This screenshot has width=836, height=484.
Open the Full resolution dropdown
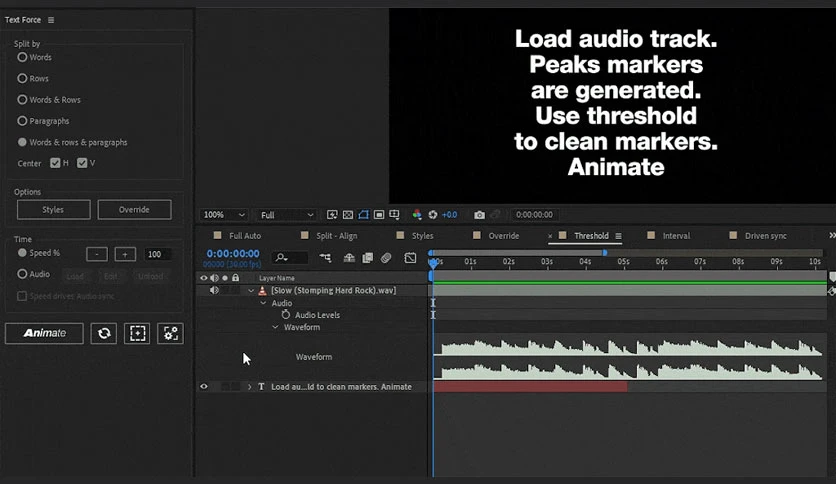[x=286, y=215]
